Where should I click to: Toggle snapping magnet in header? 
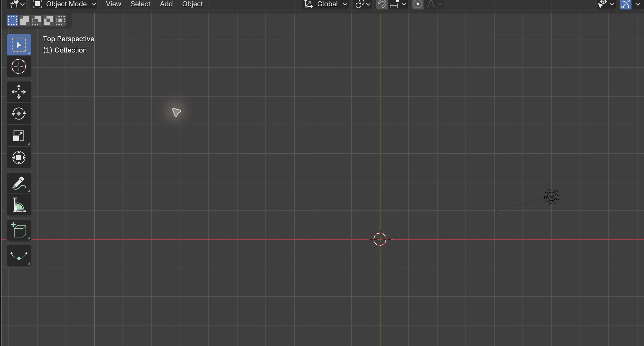382,4
